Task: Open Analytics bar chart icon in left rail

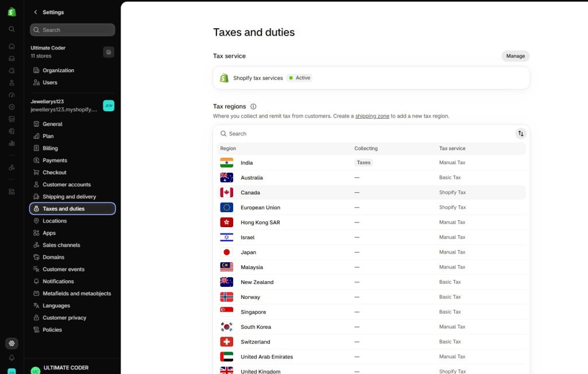Action: [x=11, y=143]
